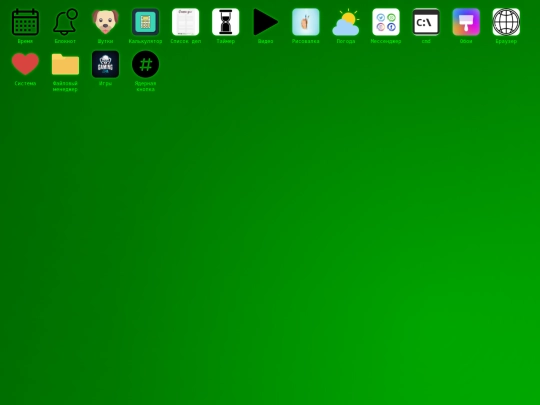Click the Ядерная кнопка hash icon
The image size is (540, 405).
tap(145, 64)
